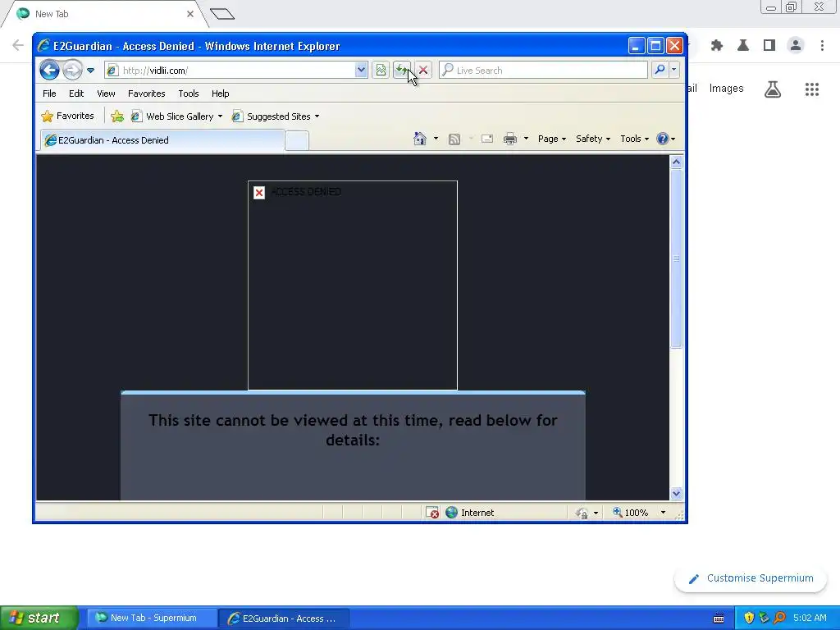Click Add to Favorites Bar icon
Image resolution: width=840 pixels, height=630 pixels.
tap(117, 116)
